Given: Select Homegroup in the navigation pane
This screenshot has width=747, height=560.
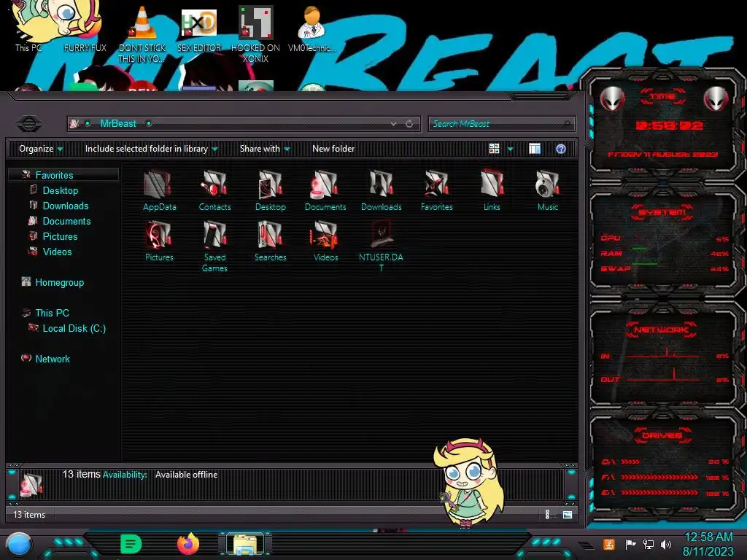Looking at the screenshot, I should click(x=60, y=282).
